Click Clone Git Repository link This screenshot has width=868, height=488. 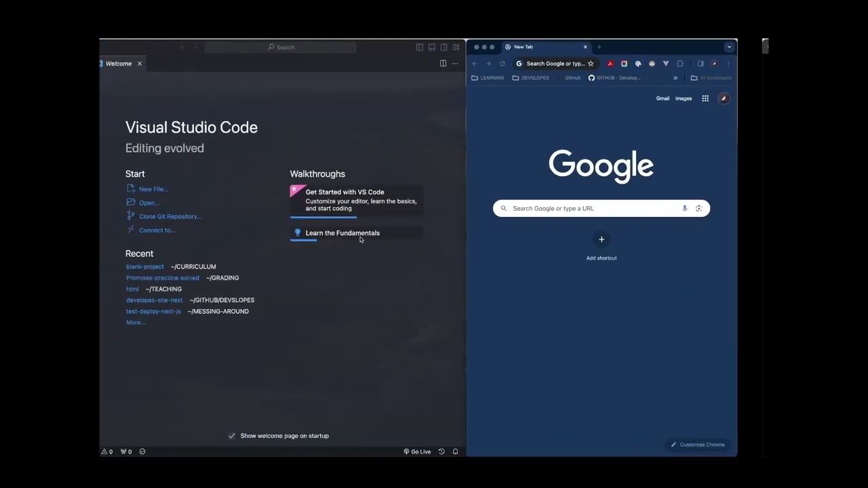tap(170, 216)
